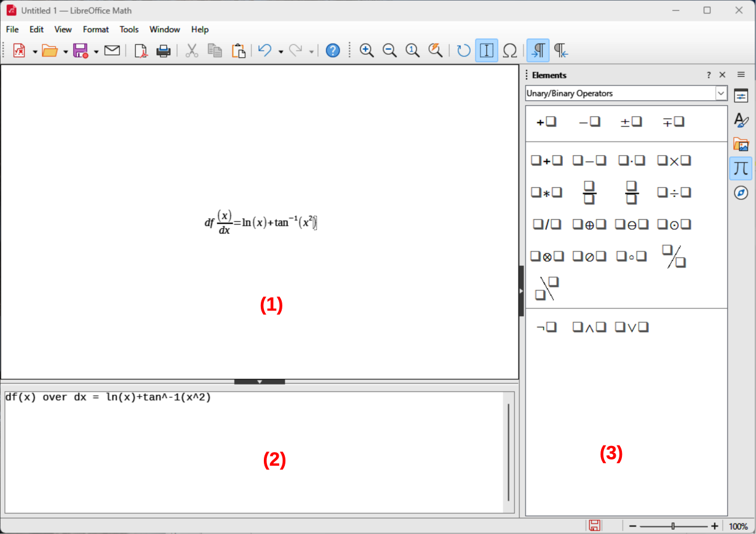
Task: Close the Elements sidebar panel
Action: (x=722, y=75)
